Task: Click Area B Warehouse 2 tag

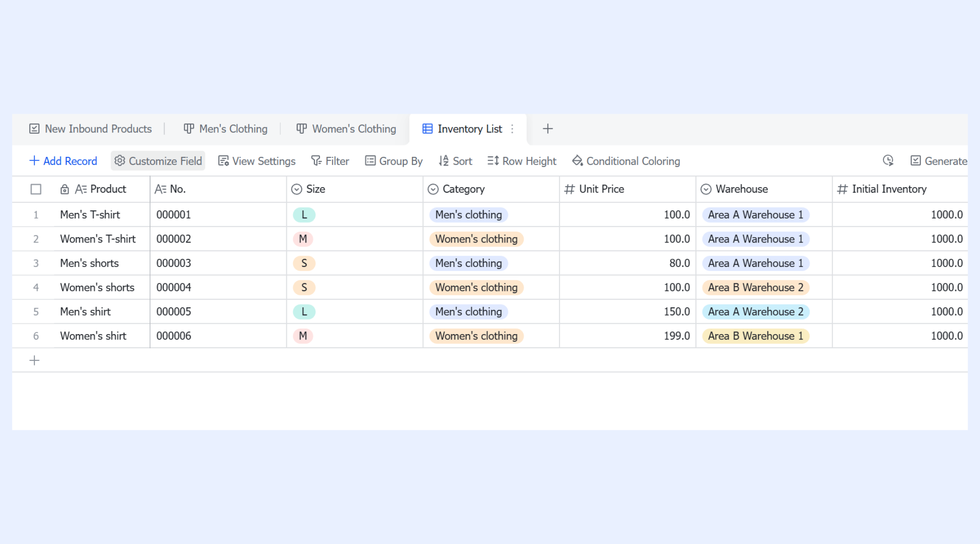Action: 756,287
